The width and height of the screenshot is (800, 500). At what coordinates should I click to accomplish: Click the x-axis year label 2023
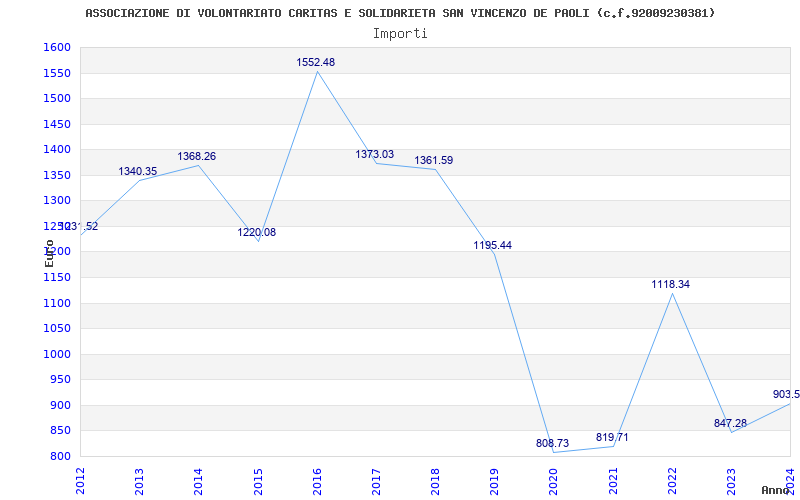click(x=732, y=481)
